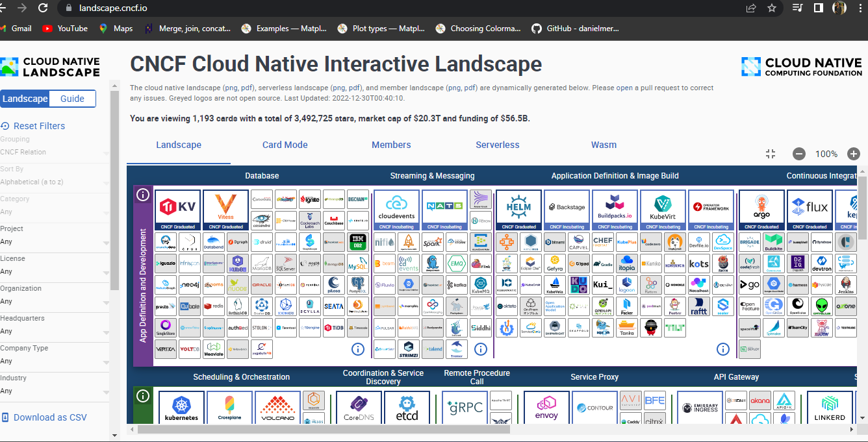Image resolution: width=868 pixels, height=442 pixels.
Task: Expand the Category filter dropdown
Action: [55, 212]
